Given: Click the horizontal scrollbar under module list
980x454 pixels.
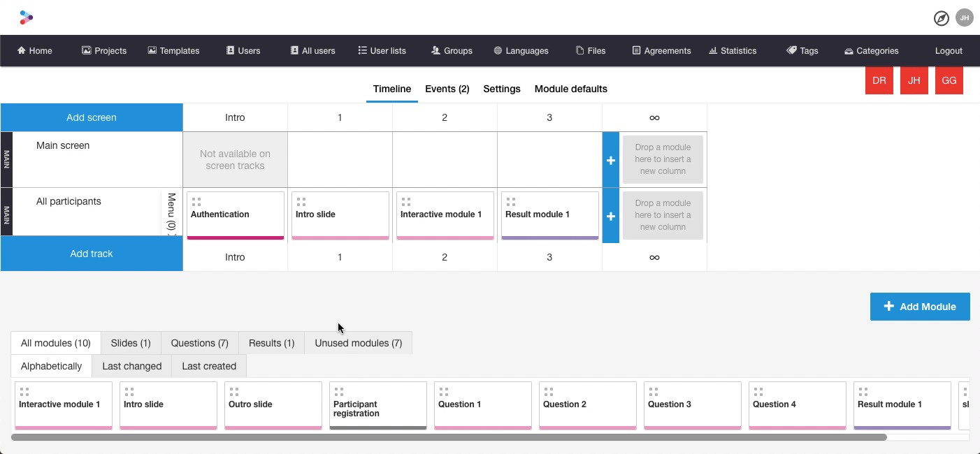Looking at the screenshot, I should (449, 437).
